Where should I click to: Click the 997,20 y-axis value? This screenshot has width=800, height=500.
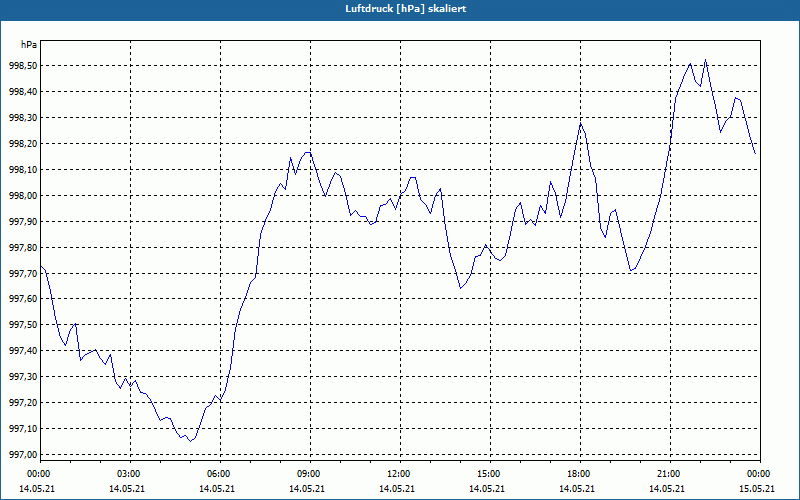[24, 403]
